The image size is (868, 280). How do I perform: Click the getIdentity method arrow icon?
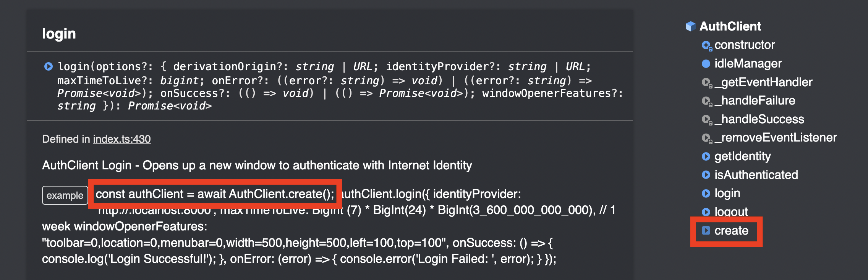point(706,156)
